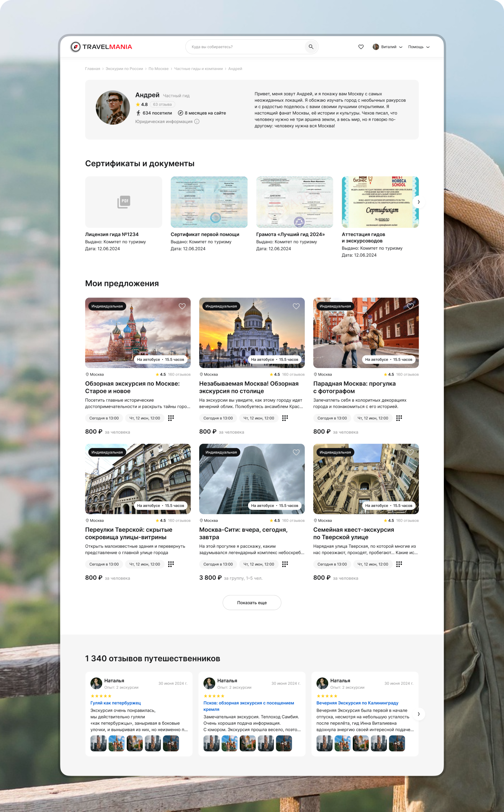Image resolution: width=504 pixels, height=812 pixels.
Task: Select Сегодня в 13:00 chip on Переулки Тверской
Action: (104, 564)
